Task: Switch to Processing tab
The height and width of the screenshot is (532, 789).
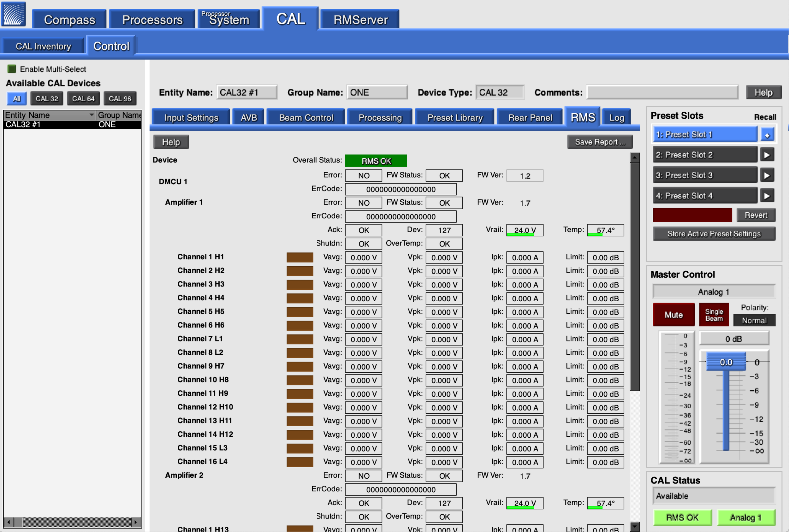Action: pyautogui.click(x=380, y=118)
